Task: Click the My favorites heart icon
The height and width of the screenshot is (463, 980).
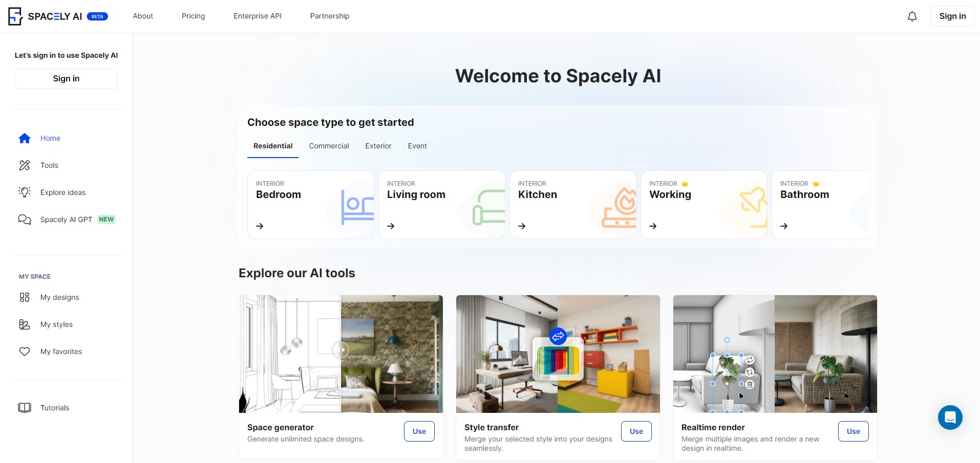Action: [25, 351]
